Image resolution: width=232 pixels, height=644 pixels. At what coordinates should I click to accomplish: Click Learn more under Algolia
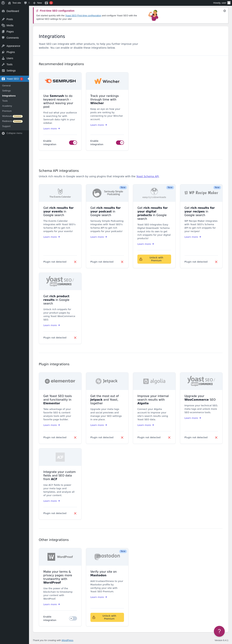pos(146,425)
